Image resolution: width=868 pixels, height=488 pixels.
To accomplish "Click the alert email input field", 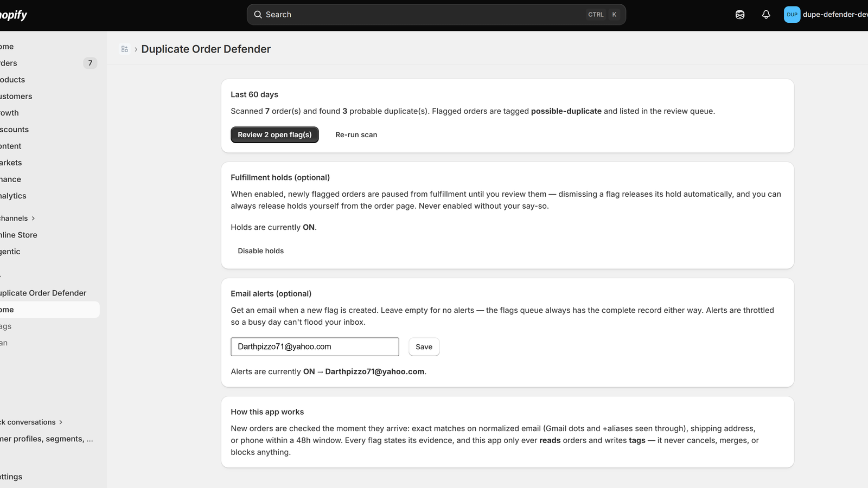I will pyautogui.click(x=315, y=347).
